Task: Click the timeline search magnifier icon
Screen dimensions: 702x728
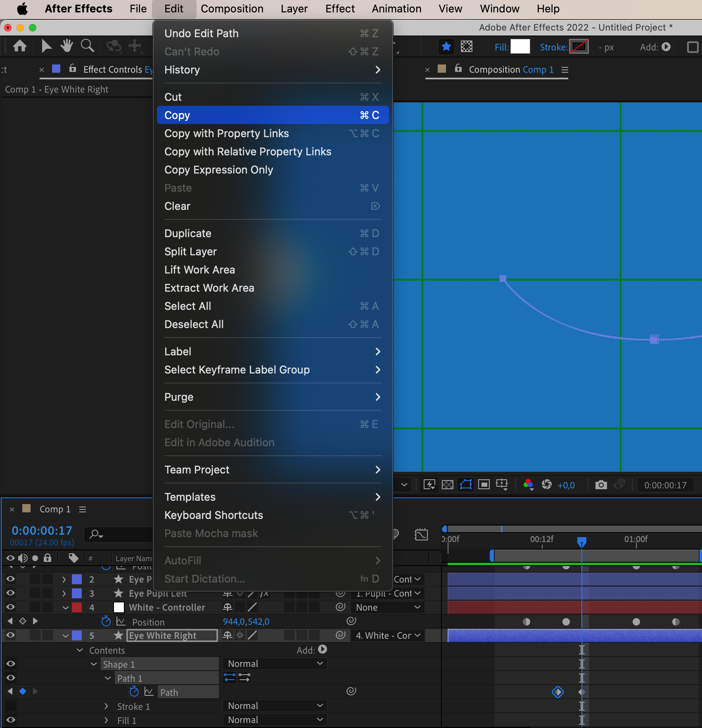Action: point(96,534)
